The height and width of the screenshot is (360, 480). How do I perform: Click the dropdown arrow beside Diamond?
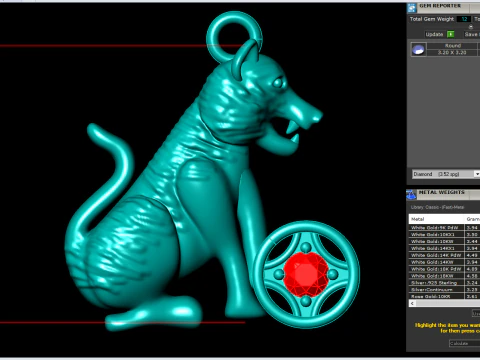click(x=477, y=174)
